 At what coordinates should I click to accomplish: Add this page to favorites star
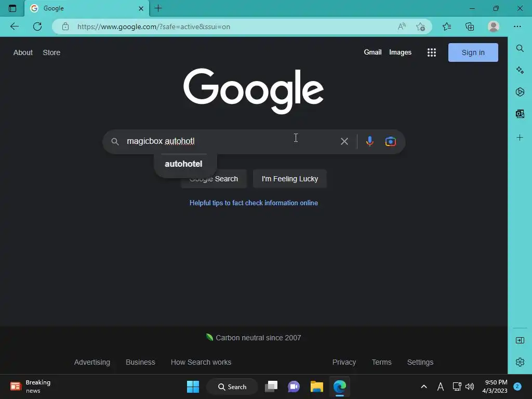click(x=421, y=26)
